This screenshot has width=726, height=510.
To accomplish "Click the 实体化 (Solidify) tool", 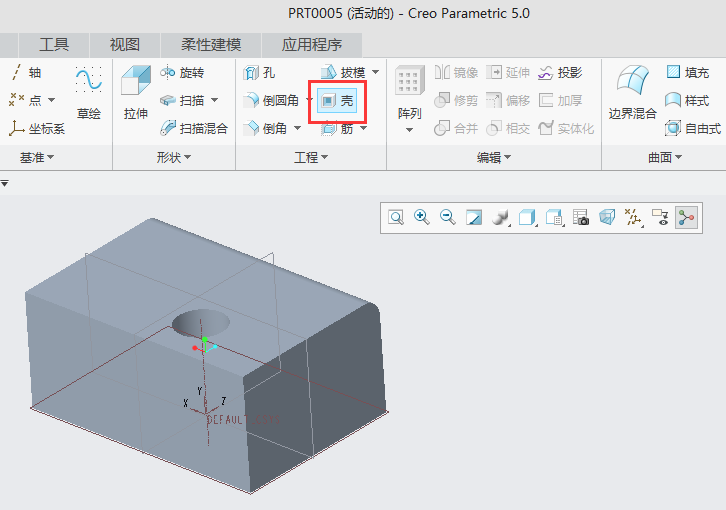I will [566, 128].
